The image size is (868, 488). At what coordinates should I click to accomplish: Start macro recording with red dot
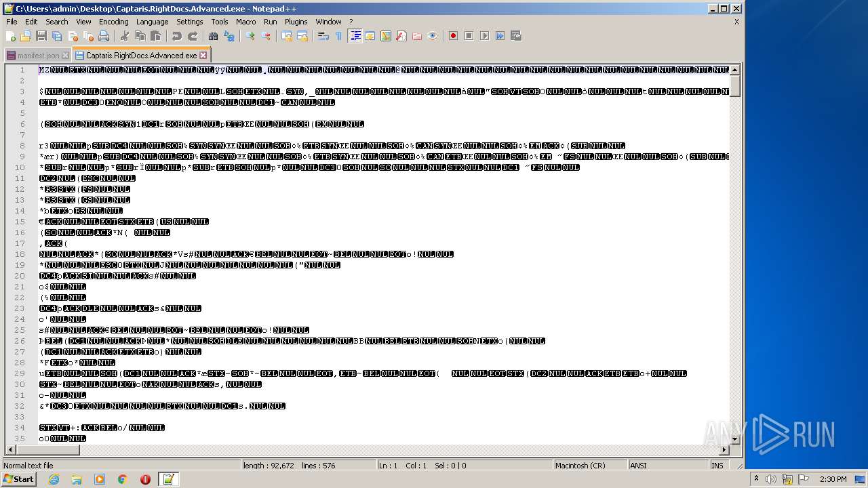point(453,36)
